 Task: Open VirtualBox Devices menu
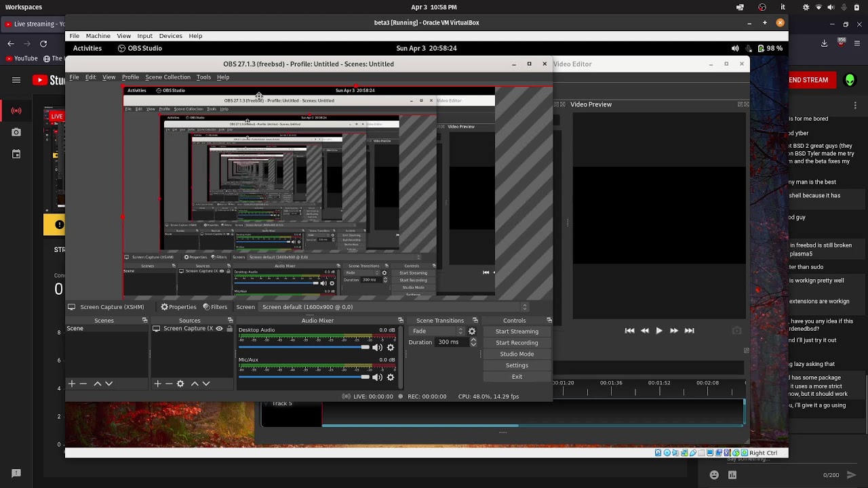coord(170,36)
